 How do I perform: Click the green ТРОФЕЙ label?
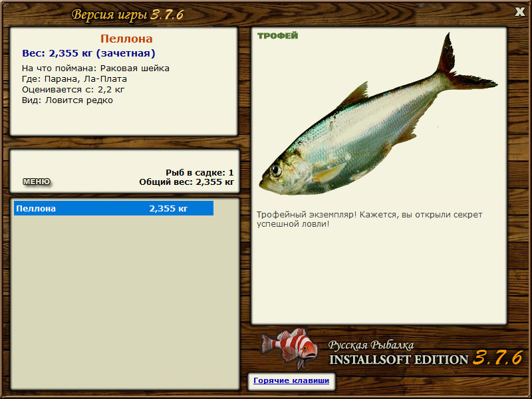[277, 36]
